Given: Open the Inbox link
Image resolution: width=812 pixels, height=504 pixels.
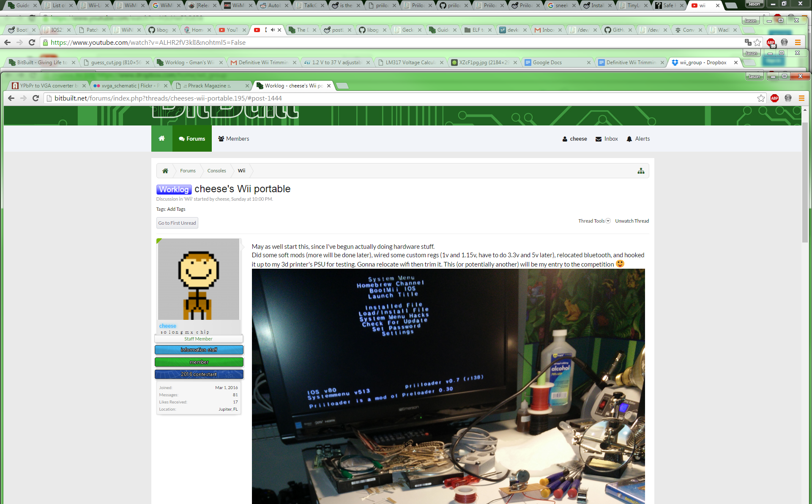Looking at the screenshot, I should tap(607, 139).
